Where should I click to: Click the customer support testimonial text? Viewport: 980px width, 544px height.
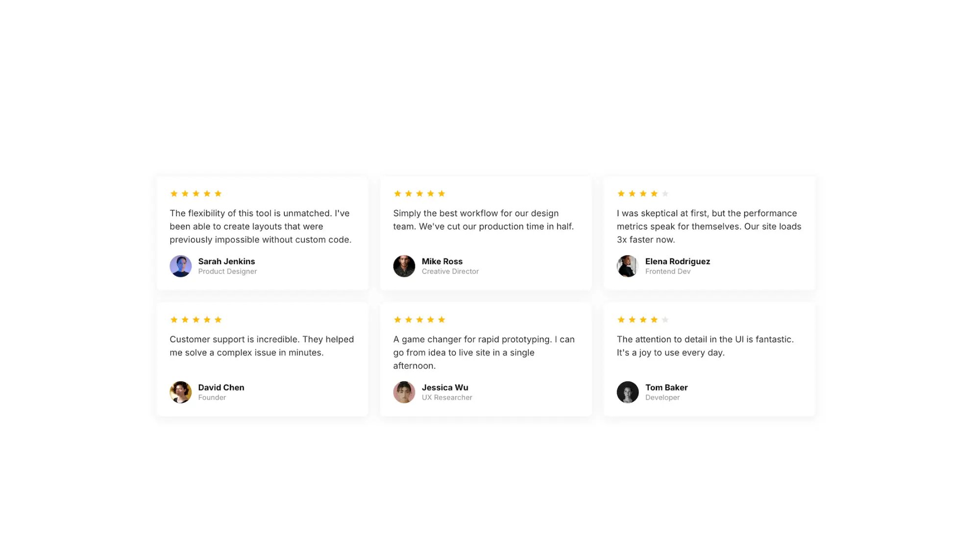coord(261,346)
